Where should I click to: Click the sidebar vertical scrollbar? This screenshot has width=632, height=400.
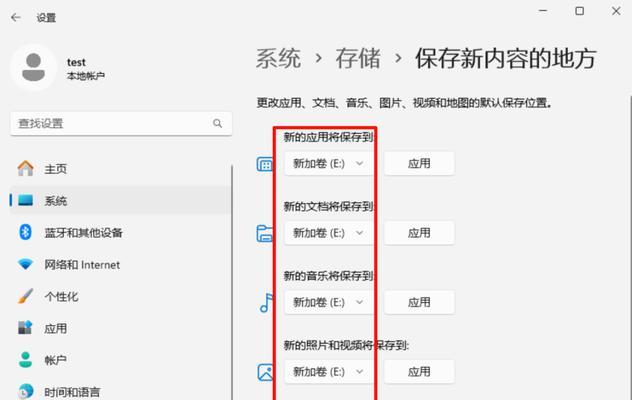[232, 282]
